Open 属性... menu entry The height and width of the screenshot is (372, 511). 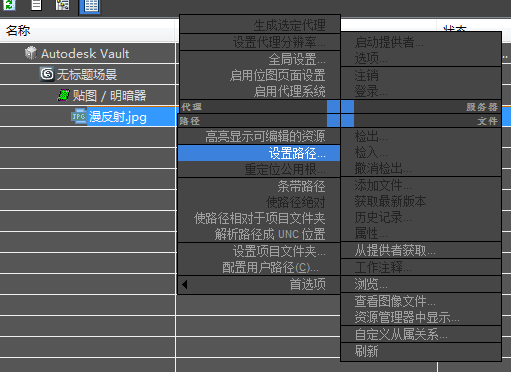[x=421, y=233]
